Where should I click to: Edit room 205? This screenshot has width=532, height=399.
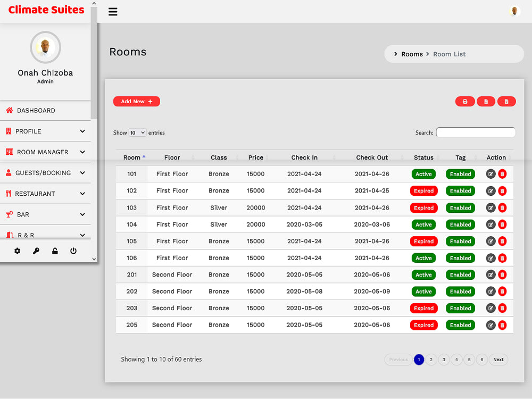[491, 325]
